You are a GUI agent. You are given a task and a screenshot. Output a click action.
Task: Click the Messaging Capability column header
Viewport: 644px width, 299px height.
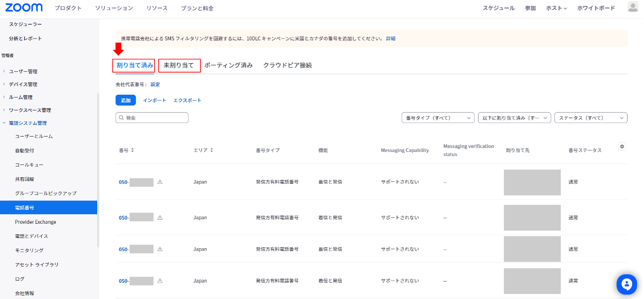pyautogui.click(x=405, y=150)
